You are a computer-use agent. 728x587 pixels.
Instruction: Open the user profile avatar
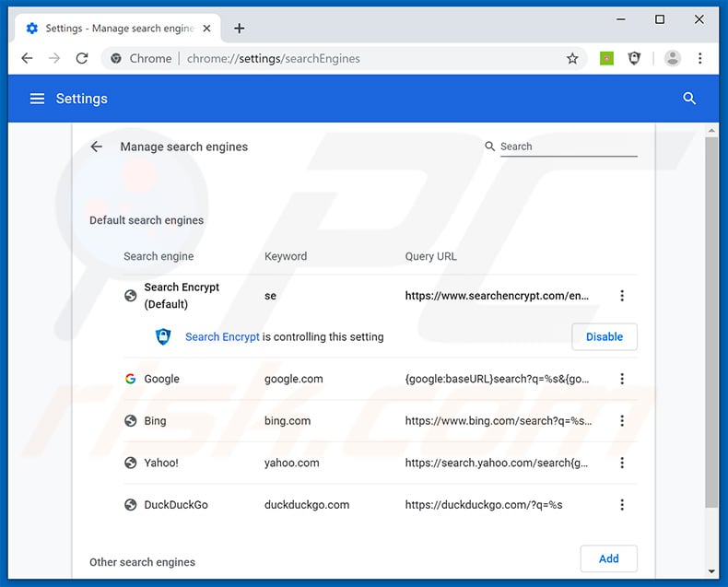673,58
